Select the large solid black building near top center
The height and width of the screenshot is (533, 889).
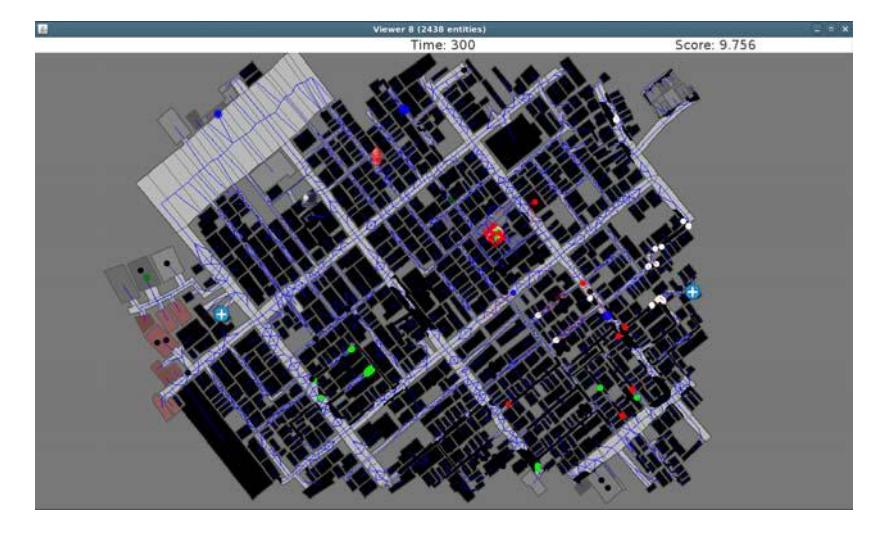pos(514,140)
